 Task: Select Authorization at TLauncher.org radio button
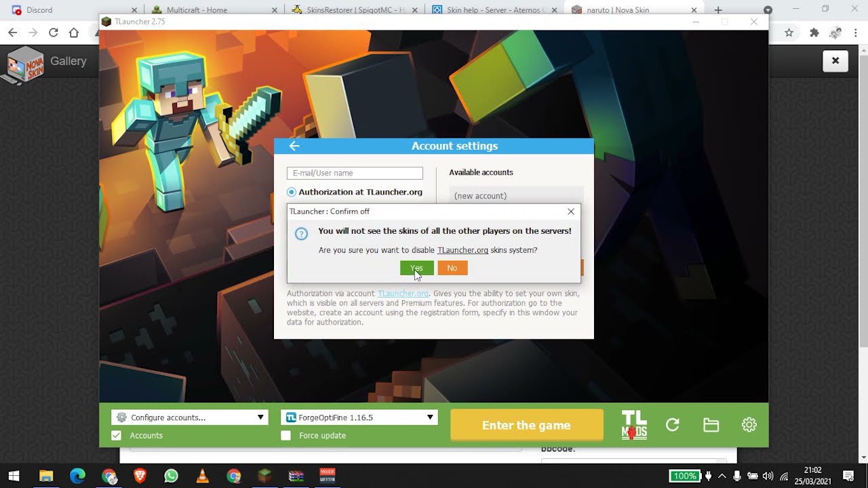[x=292, y=192]
